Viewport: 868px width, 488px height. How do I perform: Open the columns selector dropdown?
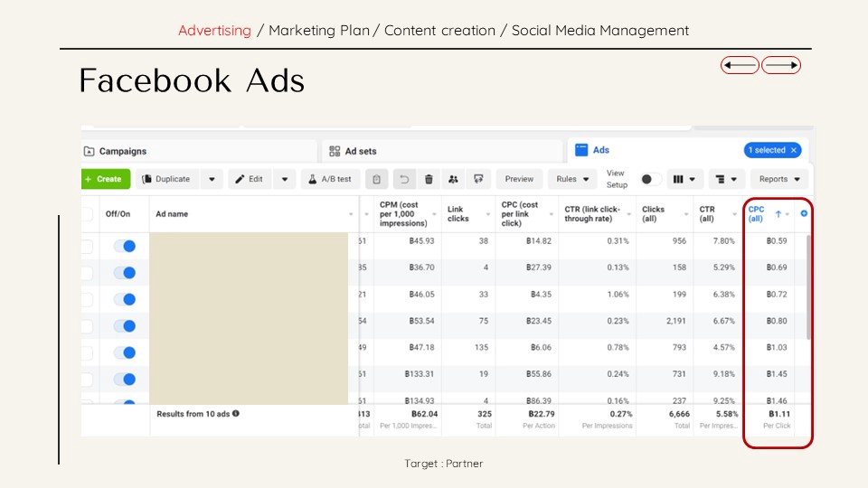684,179
